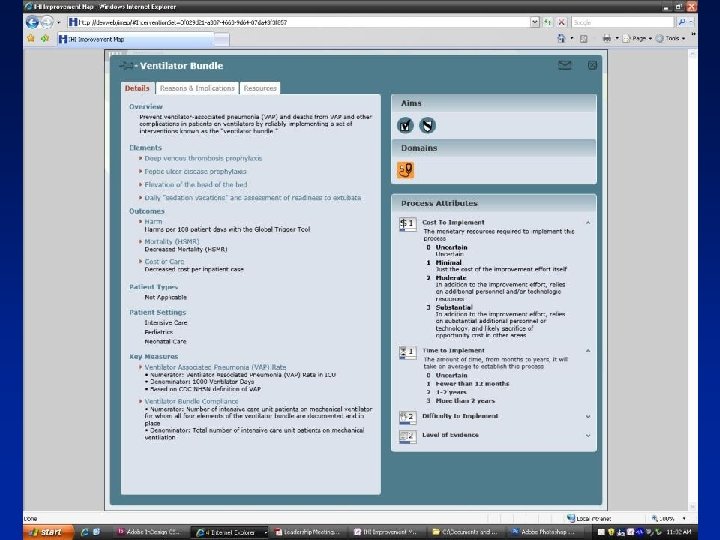This screenshot has width=720, height=540.
Task: Expand the Difficulty to Implement section
Action: pyautogui.click(x=588, y=416)
